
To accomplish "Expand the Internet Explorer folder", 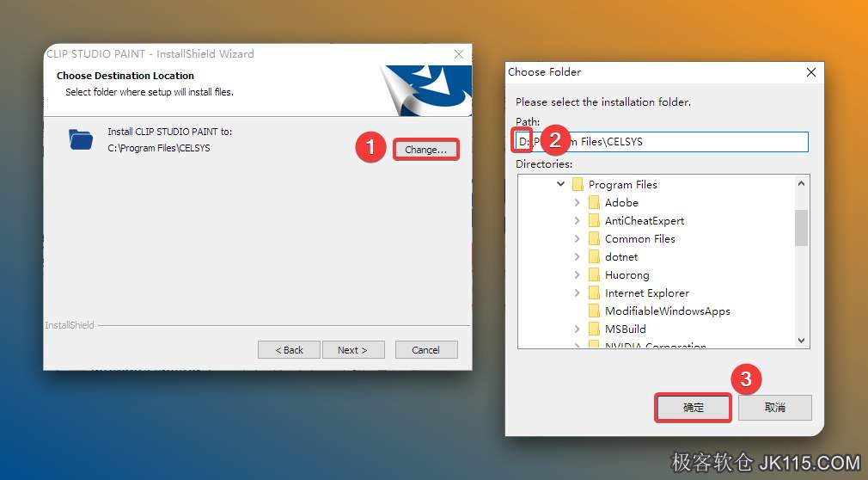I will 578,293.
